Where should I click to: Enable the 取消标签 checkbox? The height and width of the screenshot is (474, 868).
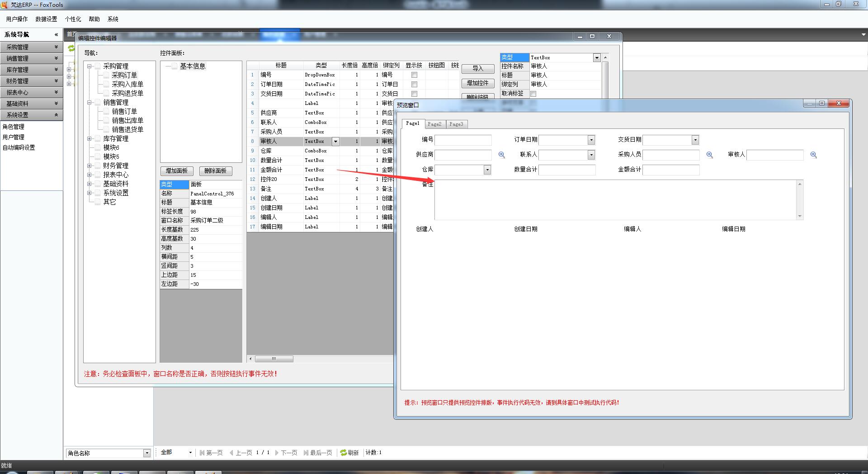pyautogui.click(x=533, y=94)
